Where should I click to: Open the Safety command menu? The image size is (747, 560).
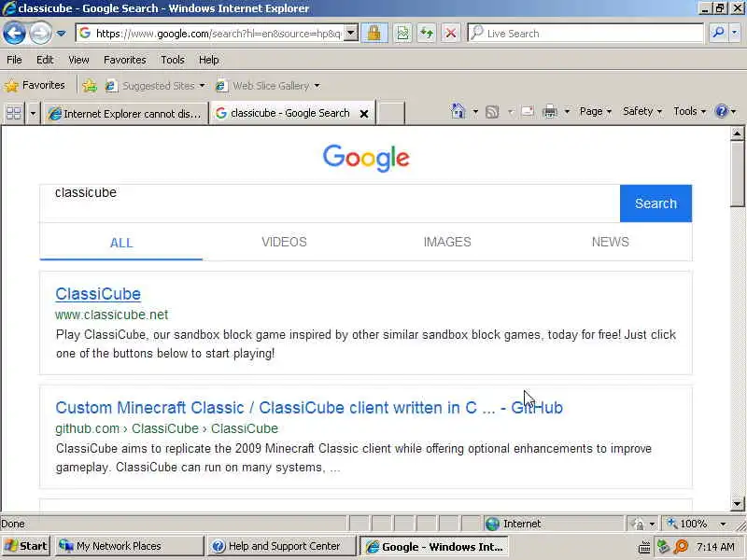[x=642, y=111]
